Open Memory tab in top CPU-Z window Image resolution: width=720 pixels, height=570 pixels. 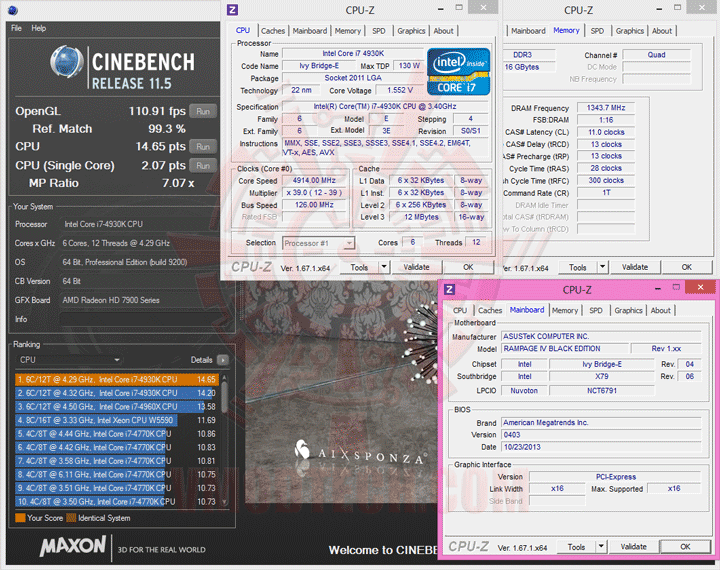[348, 31]
